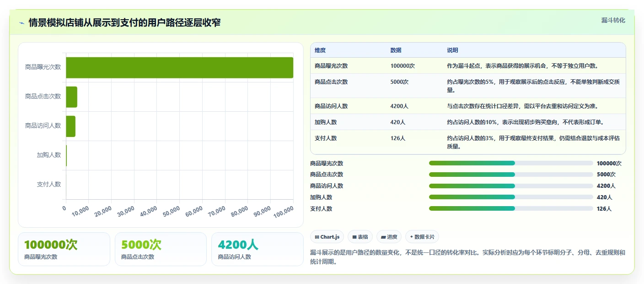This screenshot has width=644, height=284.
Task: Click the heading 情景模拟店铺从展示到支付
Action: click(124, 22)
